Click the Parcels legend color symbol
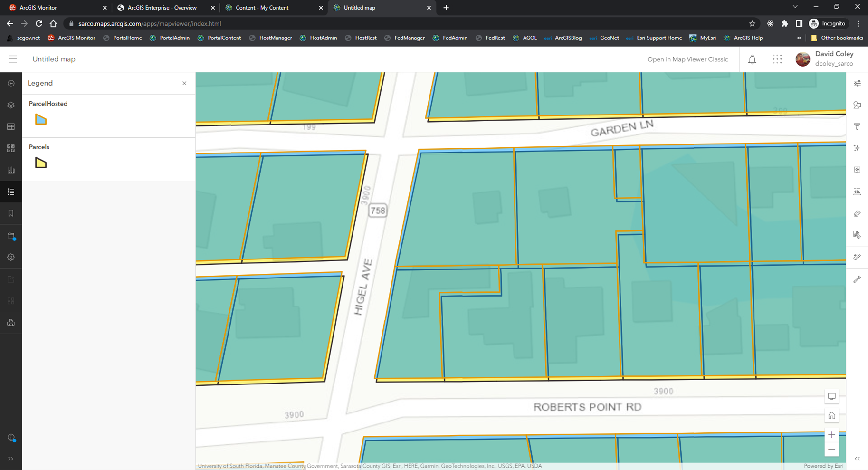 (40, 163)
